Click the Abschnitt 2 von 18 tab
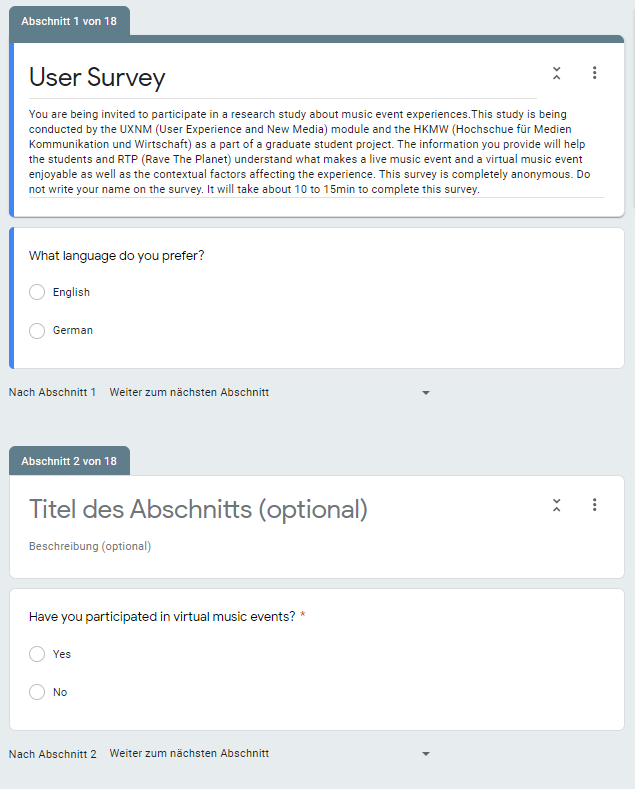 69,461
